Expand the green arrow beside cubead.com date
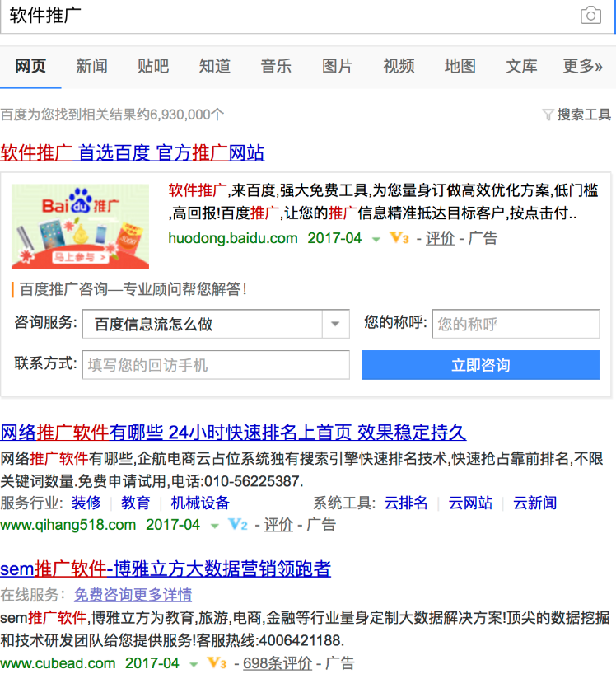Image resolution: width=616 pixels, height=674 pixels. 194,665
